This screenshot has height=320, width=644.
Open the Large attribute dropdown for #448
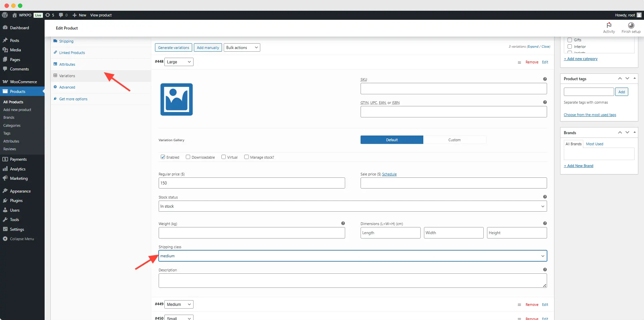[x=179, y=62]
